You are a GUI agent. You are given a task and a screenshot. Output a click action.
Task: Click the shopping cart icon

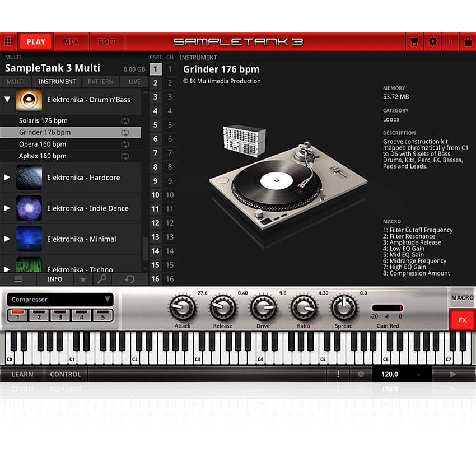(414, 41)
